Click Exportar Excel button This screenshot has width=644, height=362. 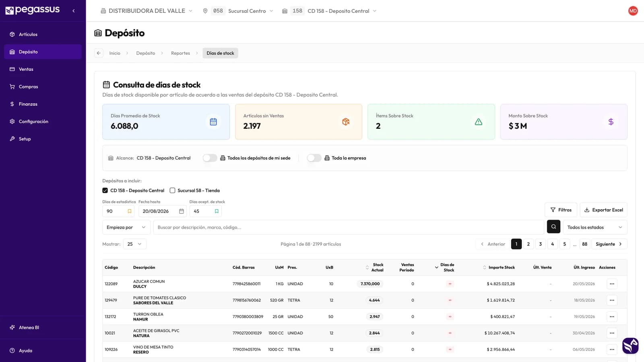click(603, 210)
